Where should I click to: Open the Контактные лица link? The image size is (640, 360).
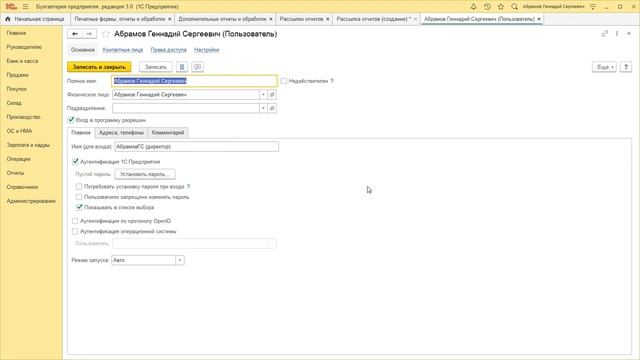(123, 50)
